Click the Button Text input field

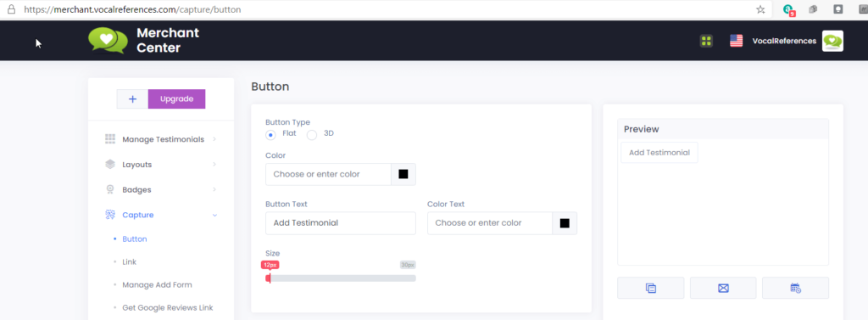point(341,223)
